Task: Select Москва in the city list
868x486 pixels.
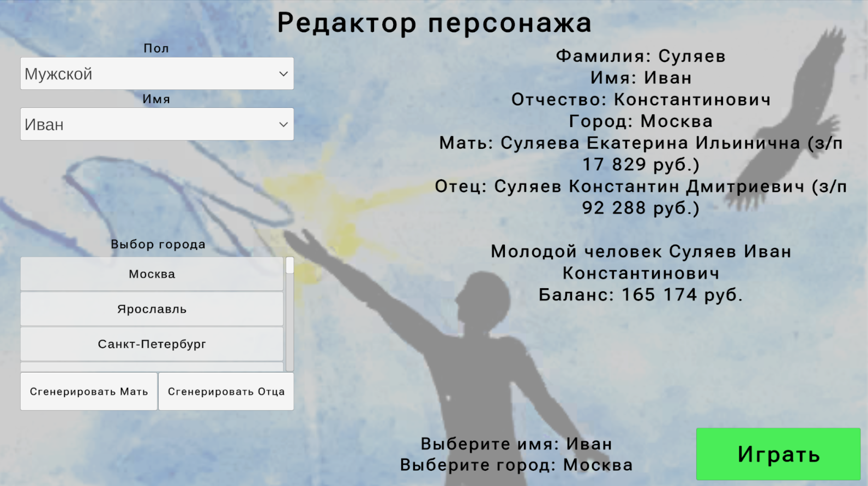Action: (152, 274)
